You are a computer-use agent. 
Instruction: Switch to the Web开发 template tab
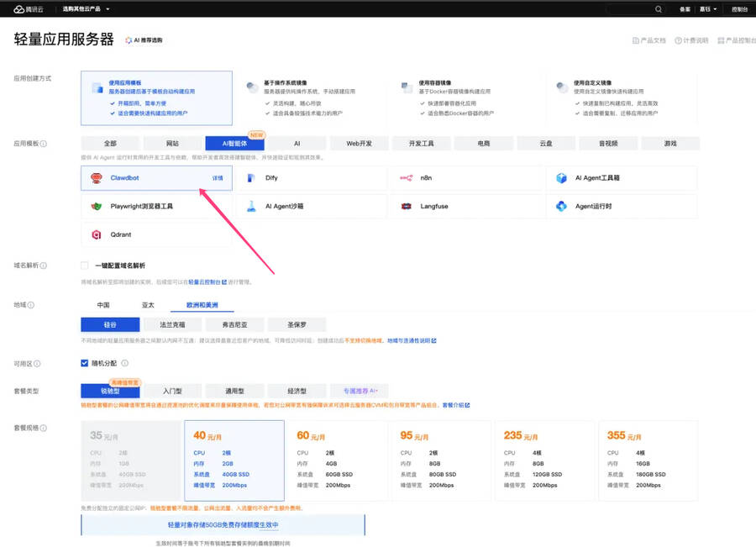click(359, 144)
